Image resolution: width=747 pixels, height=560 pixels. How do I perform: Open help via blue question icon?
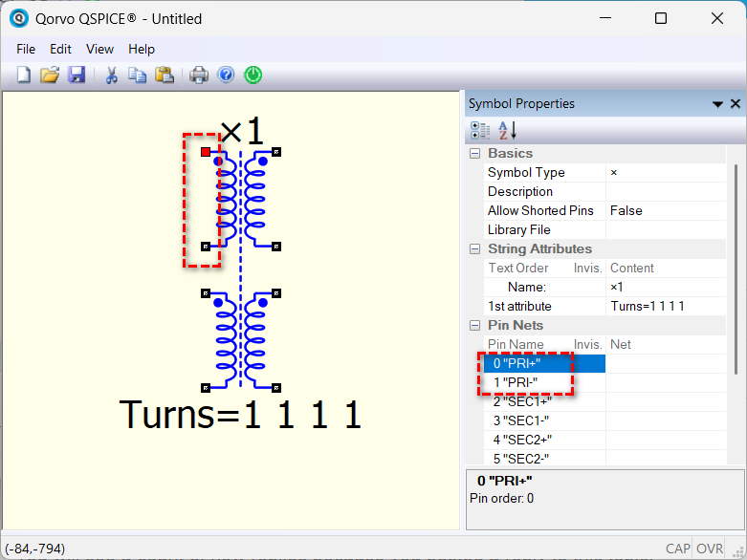pos(226,75)
